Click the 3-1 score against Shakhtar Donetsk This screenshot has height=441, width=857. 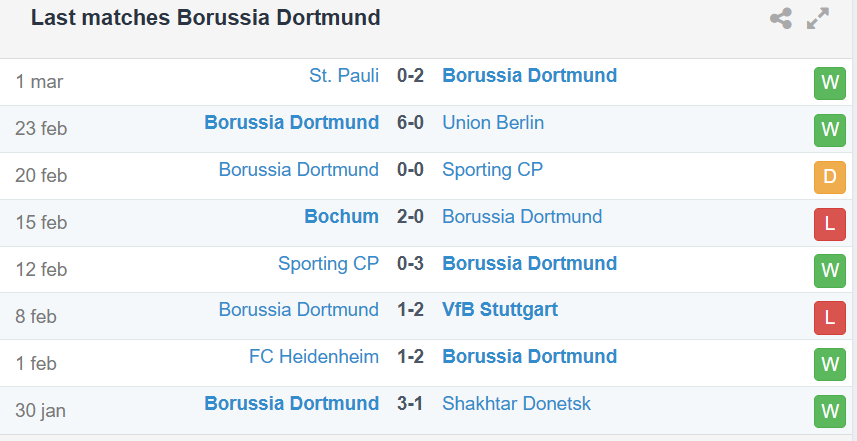[410, 403]
